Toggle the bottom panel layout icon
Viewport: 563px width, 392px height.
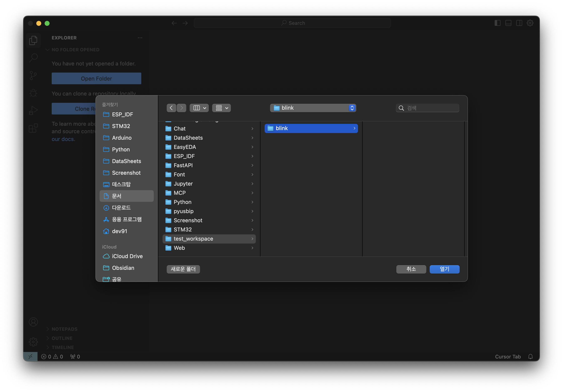tap(508, 23)
